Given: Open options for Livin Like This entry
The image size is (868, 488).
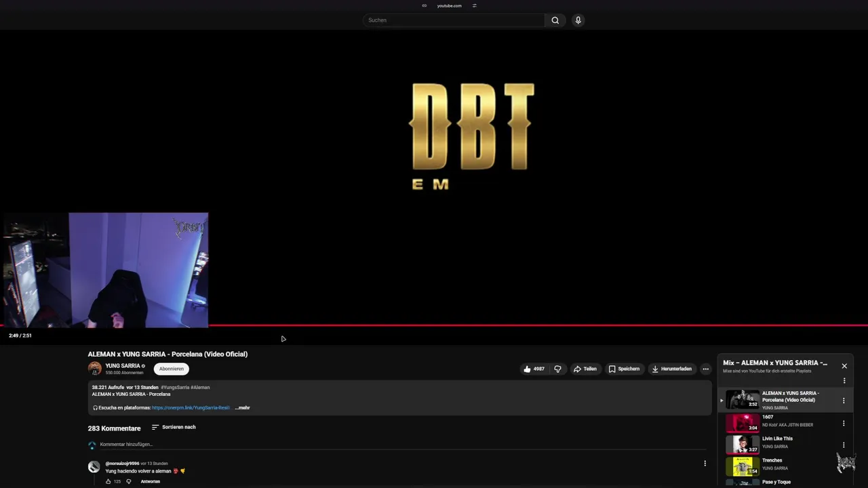Looking at the screenshot, I should pyautogui.click(x=844, y=445).
